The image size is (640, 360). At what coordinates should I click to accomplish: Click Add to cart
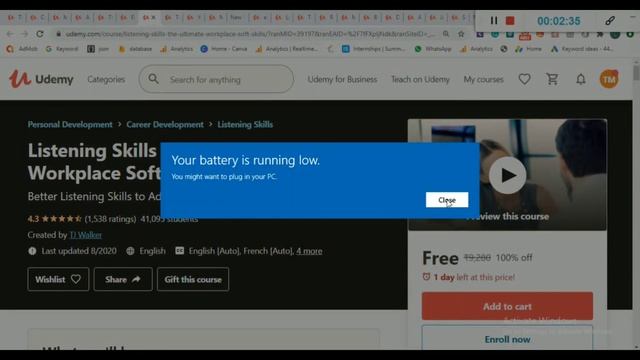507,306
